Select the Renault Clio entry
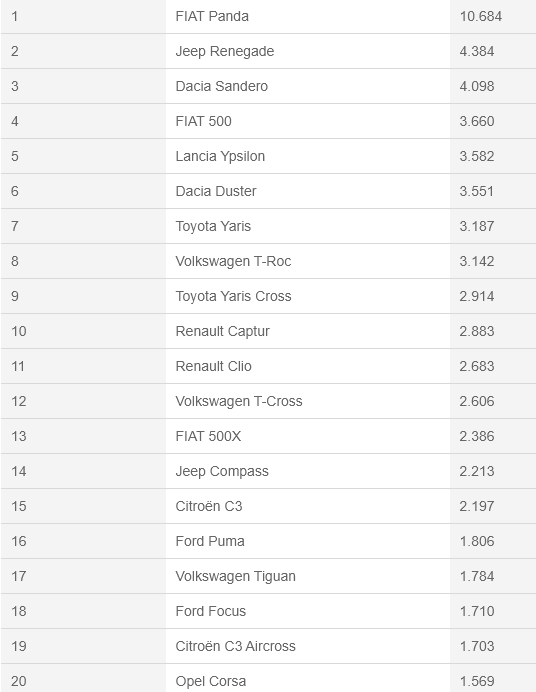 coord(214,366)
